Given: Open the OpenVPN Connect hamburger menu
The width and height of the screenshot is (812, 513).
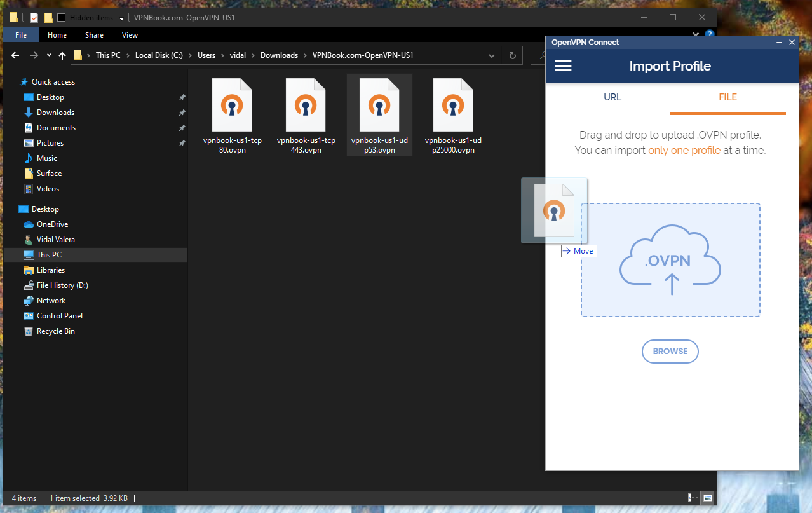Looking at the screenshot, I should click(x=563, y=66).
